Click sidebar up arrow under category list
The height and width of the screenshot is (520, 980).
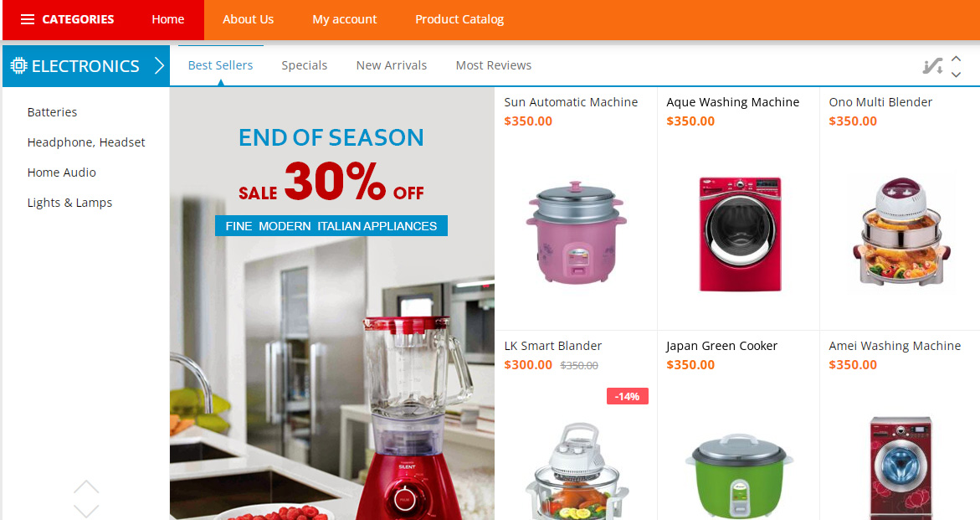click(x=86, y=487)
